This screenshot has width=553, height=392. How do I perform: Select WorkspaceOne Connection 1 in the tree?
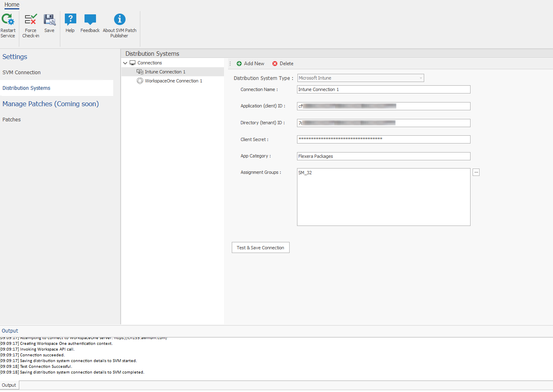pyautogui.click(x=174, y=81)
